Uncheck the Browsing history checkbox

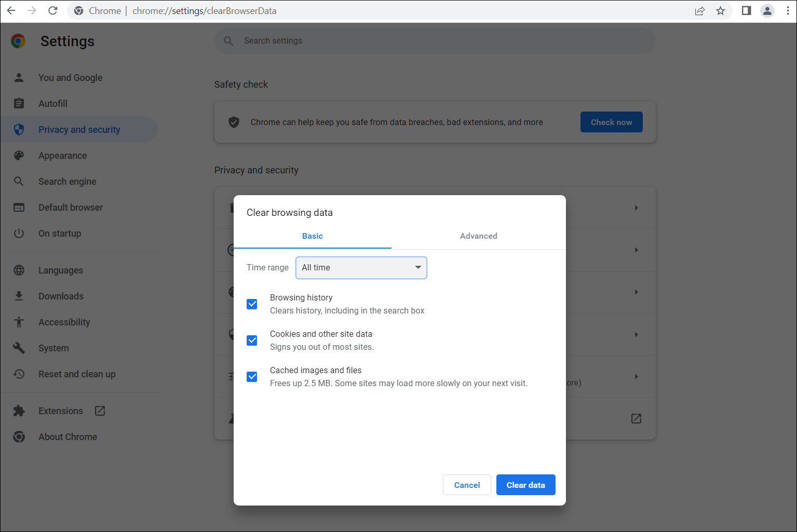[252, 304]
